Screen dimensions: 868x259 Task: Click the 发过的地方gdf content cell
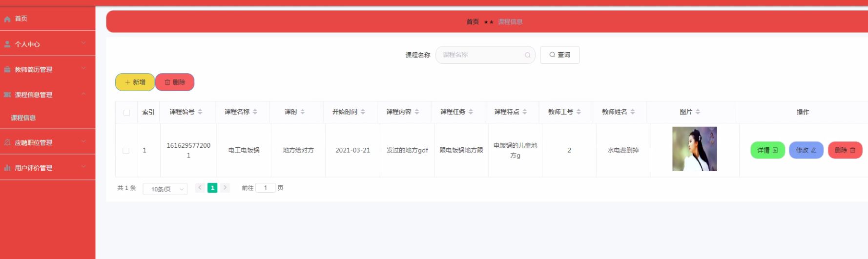(x=407, y=150)
